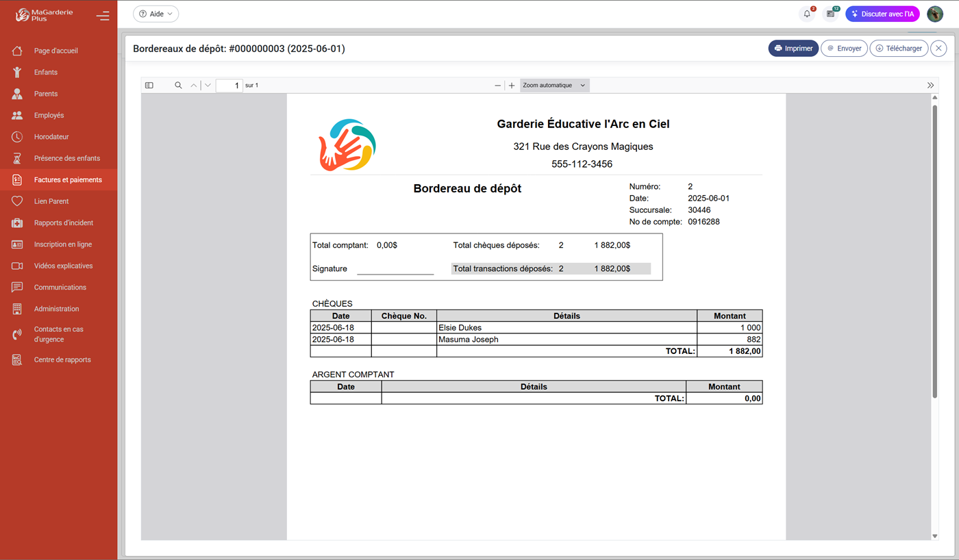Zoom in with the plus icon
This screenshot has height=560, width=959.
coord(512,86)
